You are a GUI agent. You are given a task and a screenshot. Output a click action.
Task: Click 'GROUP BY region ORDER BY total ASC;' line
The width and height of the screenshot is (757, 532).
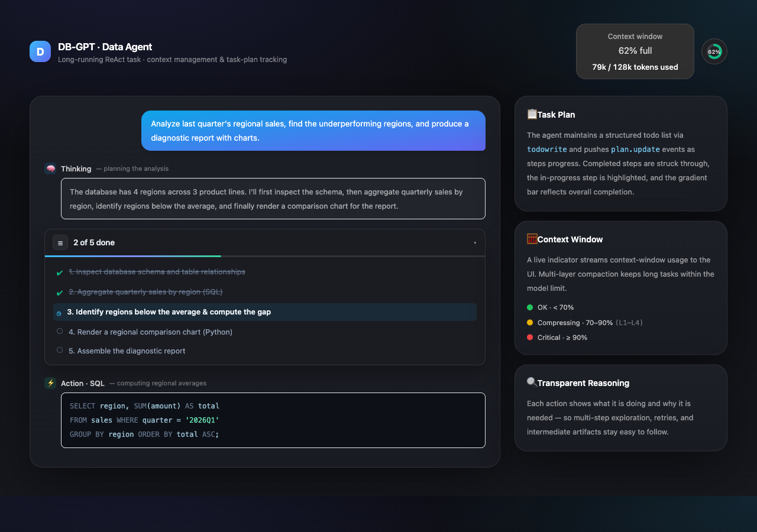tap(144, 434)
